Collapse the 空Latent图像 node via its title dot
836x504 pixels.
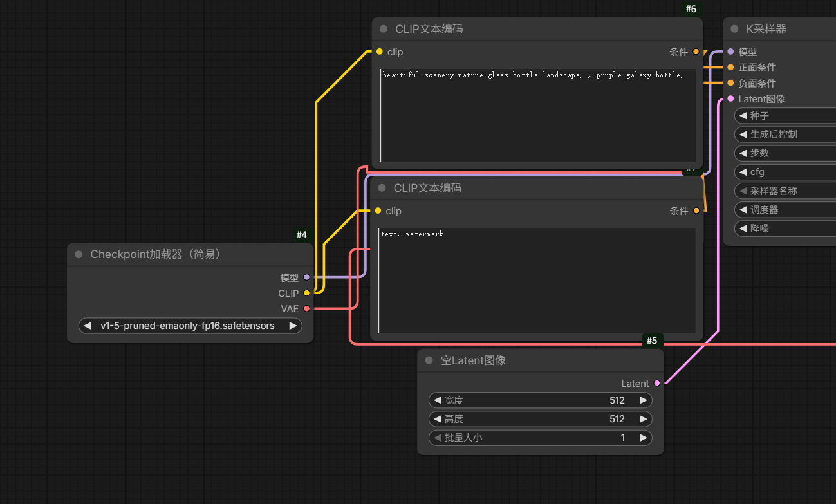[429, 361]
